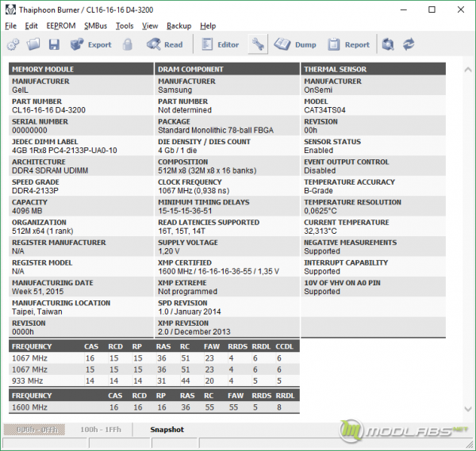Open the File menu

tap(11, 25)
